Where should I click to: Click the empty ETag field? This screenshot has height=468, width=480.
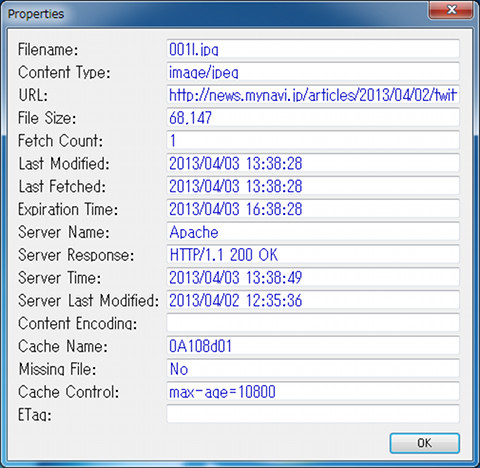click(313, 414)
